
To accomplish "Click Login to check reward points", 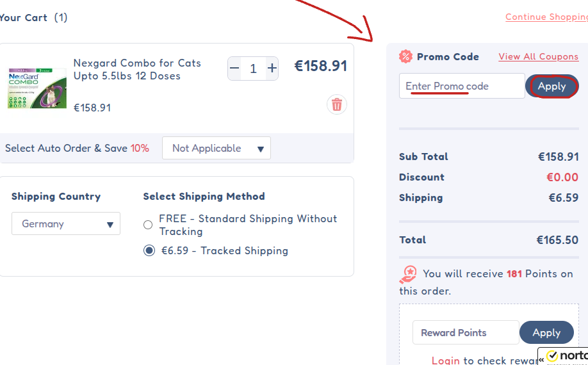I will (446, 361).
